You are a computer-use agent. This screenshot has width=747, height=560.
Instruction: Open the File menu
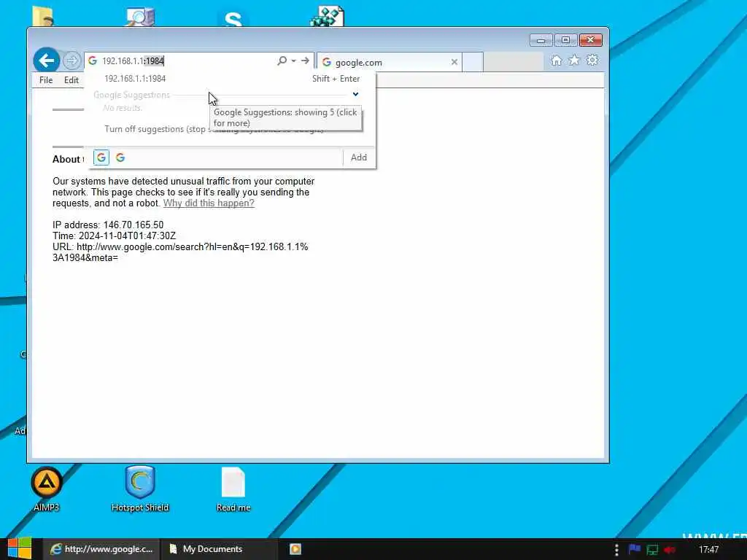point(46,80)
